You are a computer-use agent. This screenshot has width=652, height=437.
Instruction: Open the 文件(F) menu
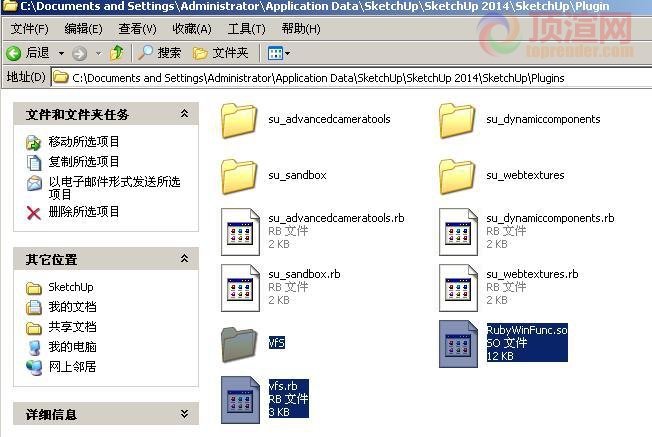coord(30,29)
